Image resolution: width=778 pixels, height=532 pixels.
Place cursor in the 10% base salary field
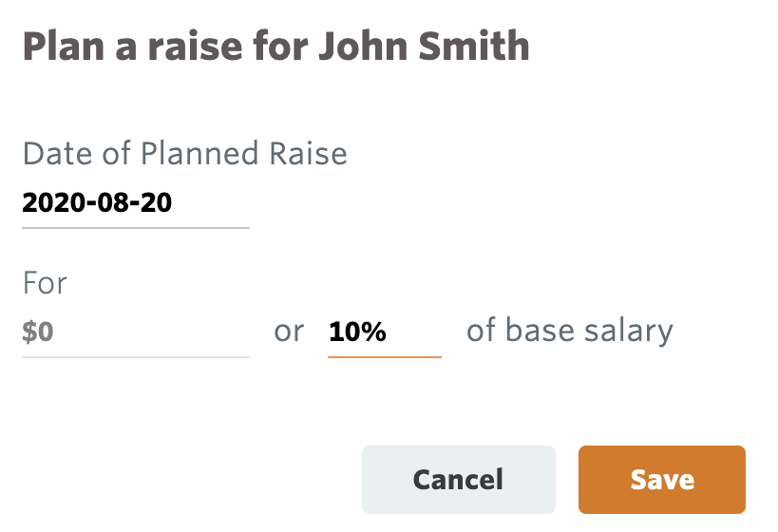coord(384,332)
